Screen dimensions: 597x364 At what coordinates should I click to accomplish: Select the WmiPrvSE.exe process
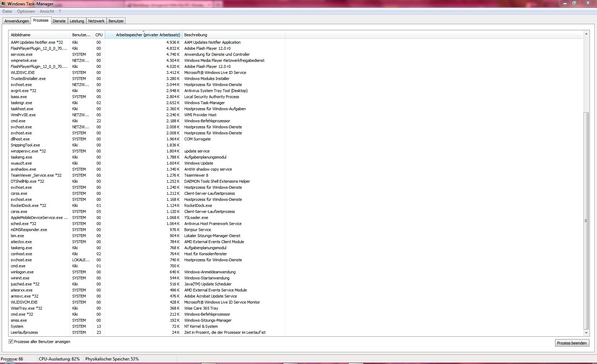tap(146, 115)
